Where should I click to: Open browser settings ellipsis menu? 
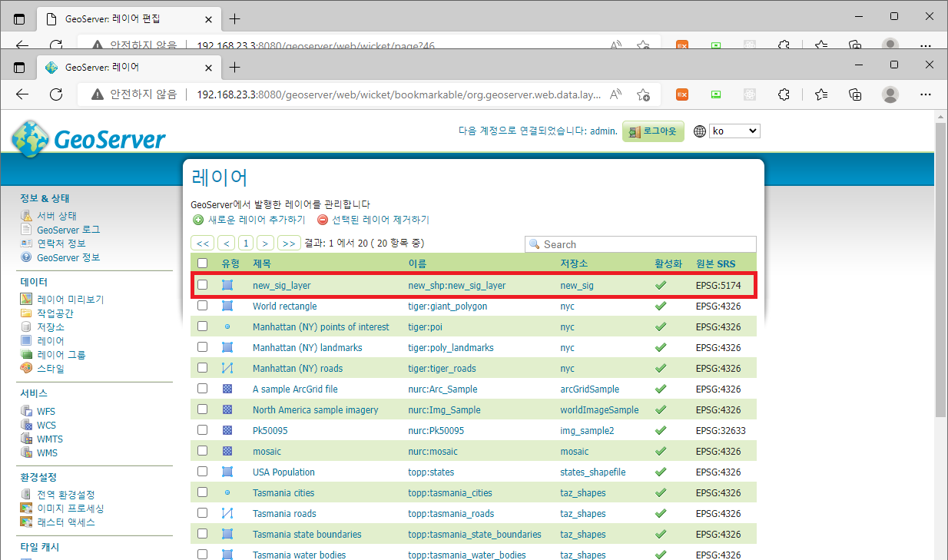click(925, 94)
